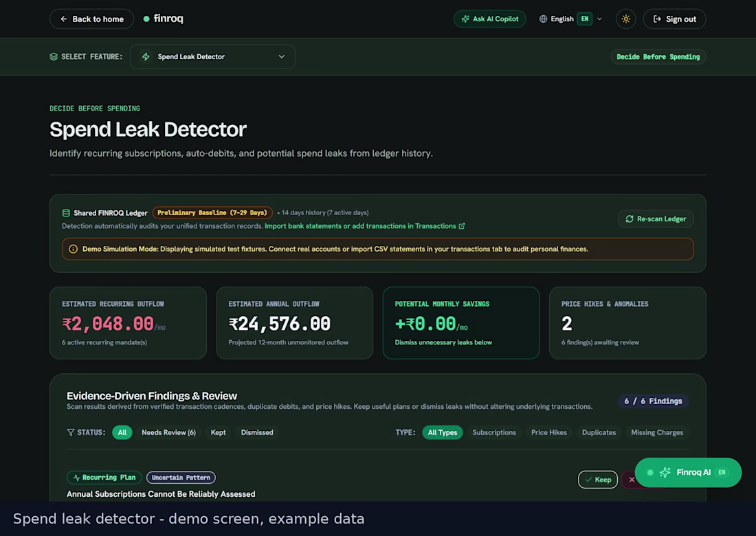Open the English language selector
The image size is (756, 536).
(x=570, y=19)
